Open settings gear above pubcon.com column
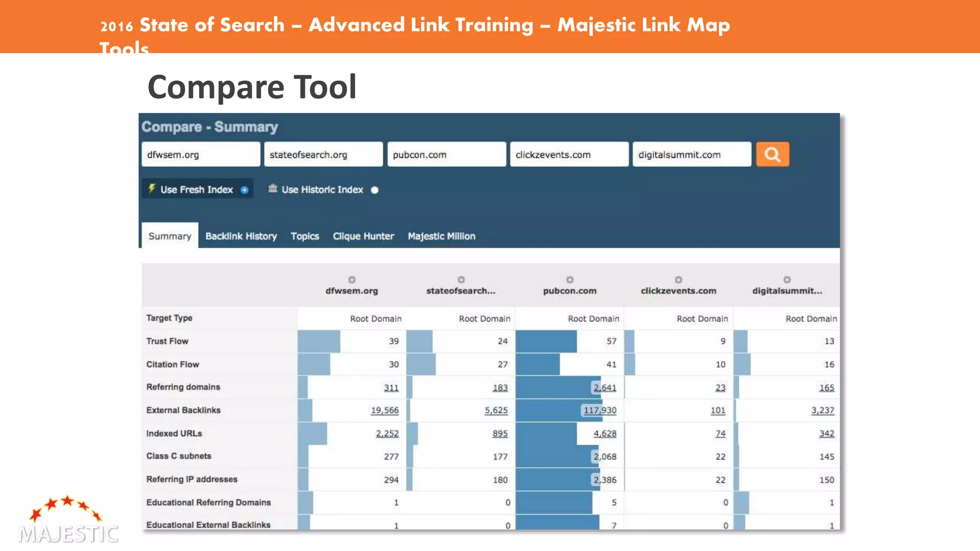980x551 pixels. tap(569, 279)
